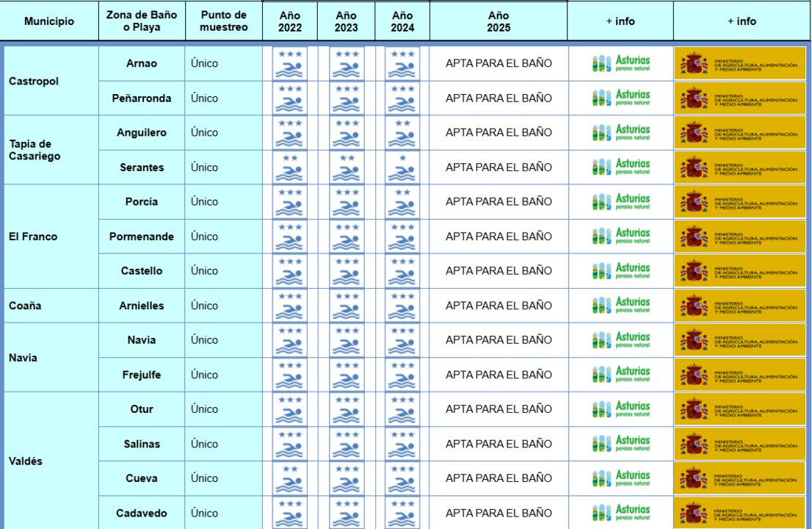Open Ministerio de Agricultura banner for Anguilero
This screenshot has width=812, height=529.
pyautogui.click(x=740, y=133)
